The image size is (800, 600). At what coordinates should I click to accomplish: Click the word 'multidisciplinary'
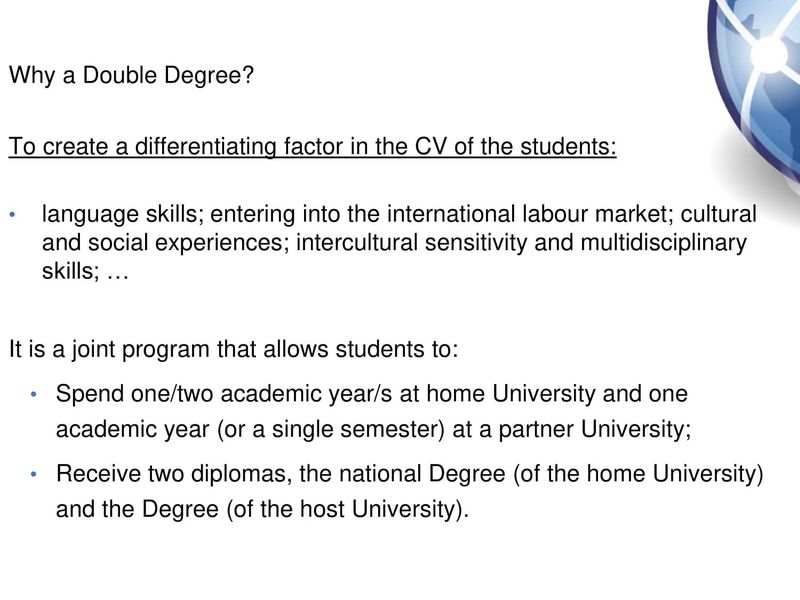[x=664, y=243]
